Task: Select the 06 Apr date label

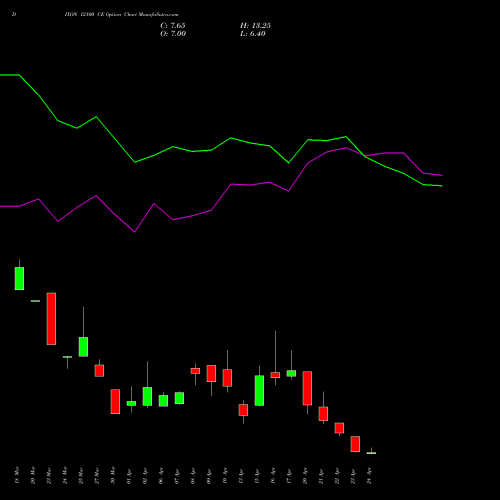Action: coord(161,475)
